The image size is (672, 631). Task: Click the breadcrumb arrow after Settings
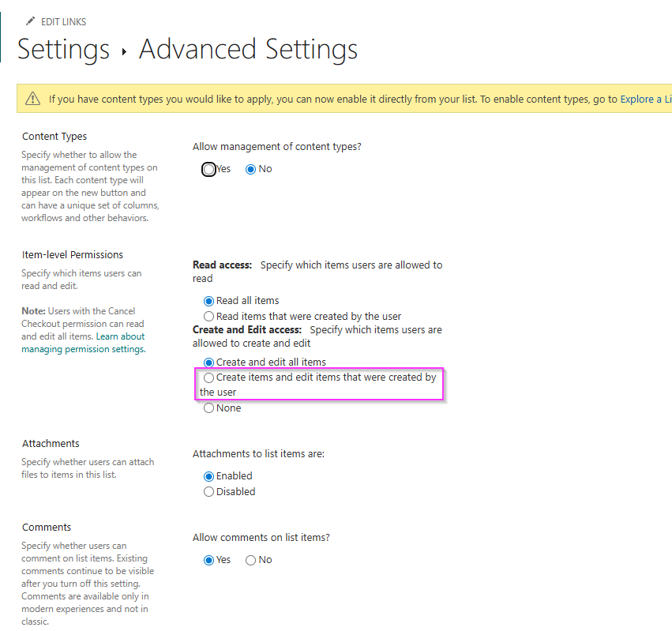(x=125, y=52)
